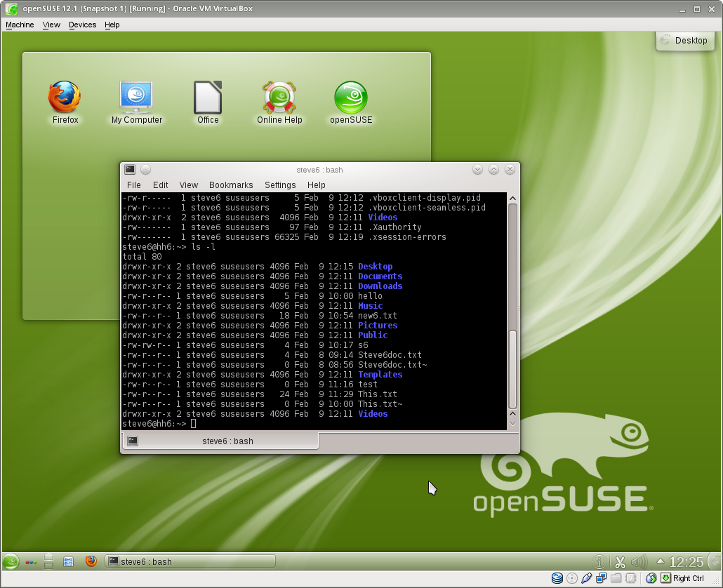
Task: Click the Konsole terminal window menu icon
Action: point(130,170)
